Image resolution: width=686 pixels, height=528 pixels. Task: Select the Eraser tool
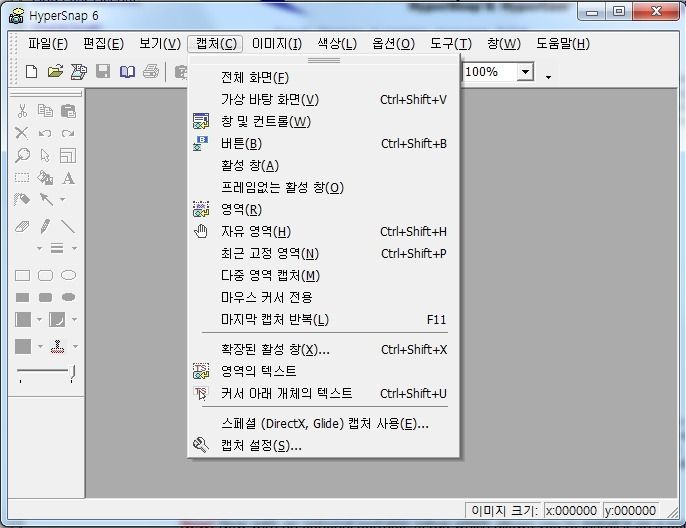(22, 227)
